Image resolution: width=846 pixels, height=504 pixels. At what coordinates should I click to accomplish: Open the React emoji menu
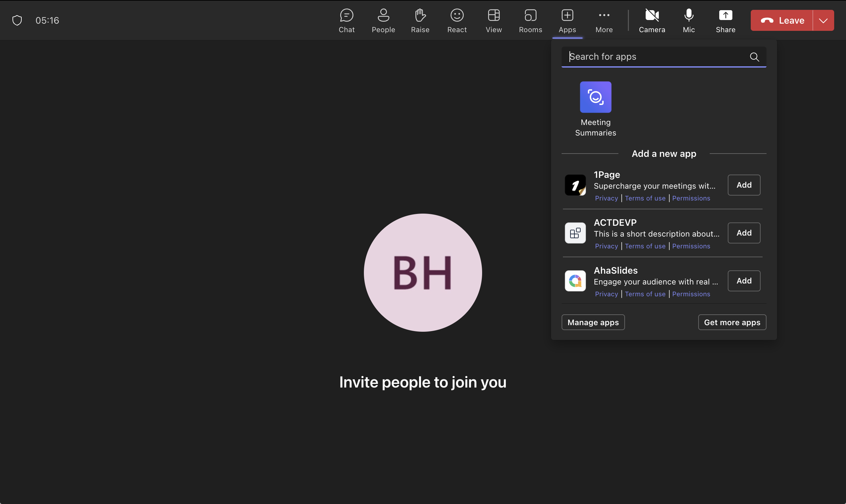tap(456, 20)
